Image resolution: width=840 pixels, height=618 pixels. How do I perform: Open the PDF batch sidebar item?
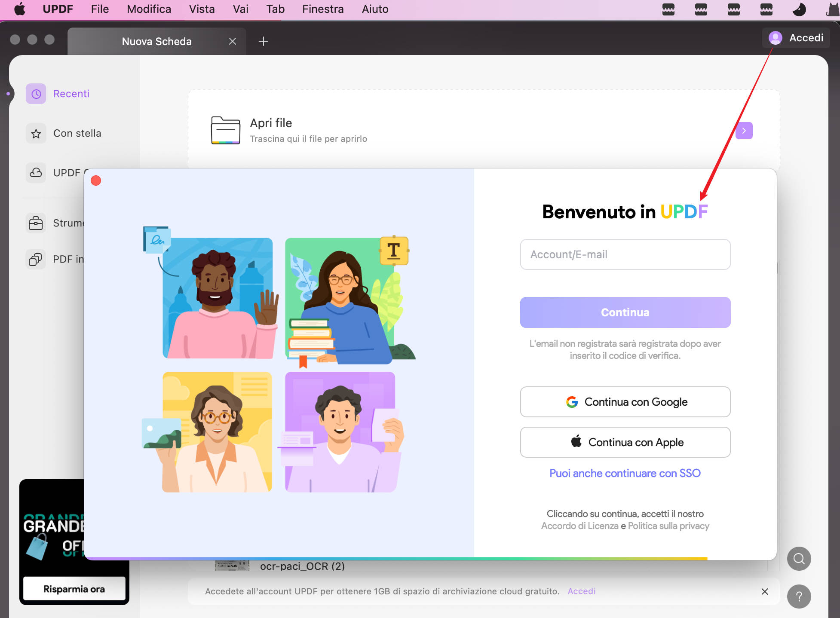[x=55, y=259]
